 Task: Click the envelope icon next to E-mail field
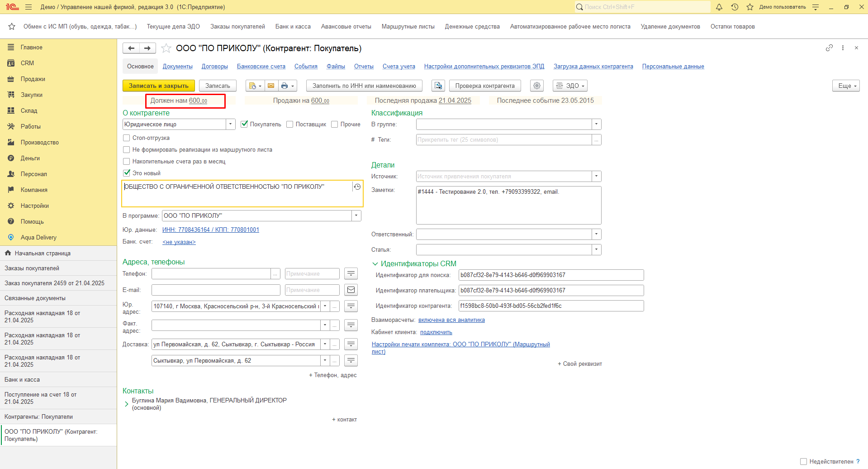pyautogui.click(x=351, y=290)
